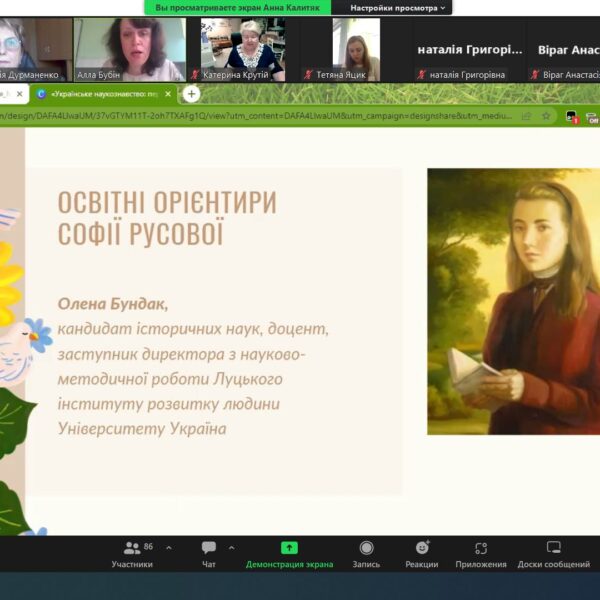This screenshot has height=600, width=600.
Task: Bookmark the page with the star icon
Action: pos(545,116)
